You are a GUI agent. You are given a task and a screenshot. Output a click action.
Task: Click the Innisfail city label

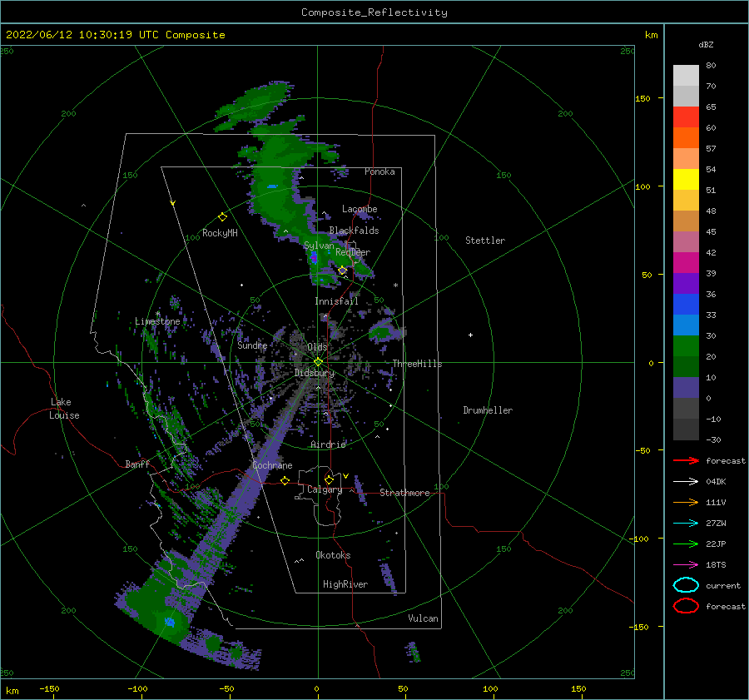(336, 301)
